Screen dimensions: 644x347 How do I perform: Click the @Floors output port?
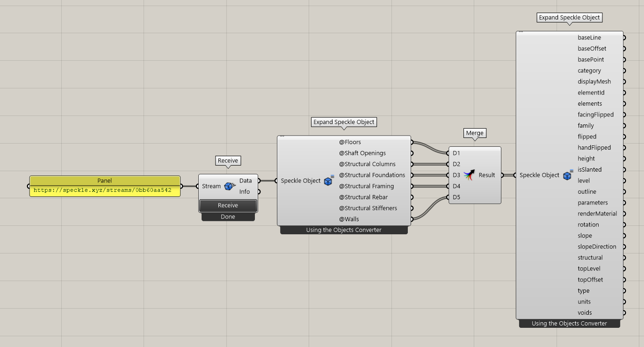[412, 142]
